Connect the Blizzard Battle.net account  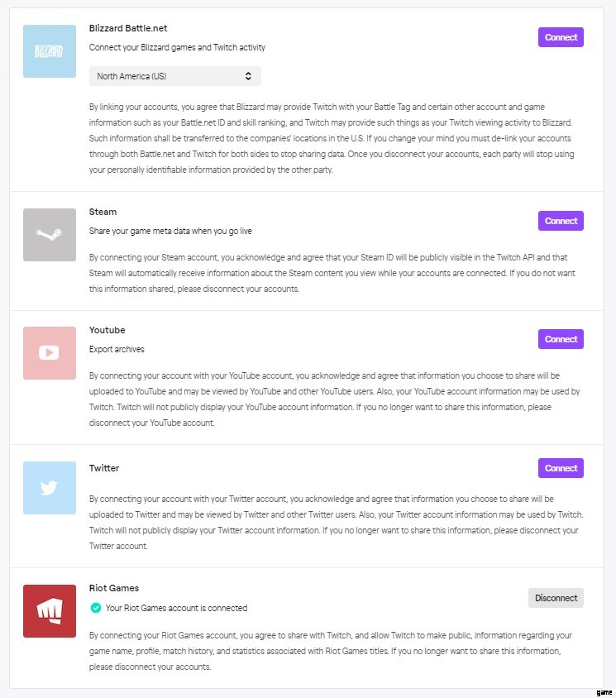[561, 37]
